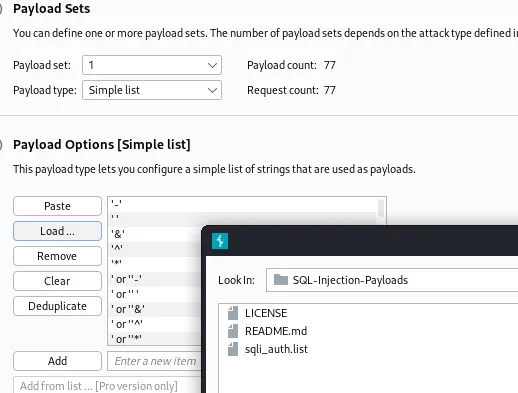Open the Payload type Simple list dropdown
The width and height of the screenshot is (518, 393).
point(152,90)
